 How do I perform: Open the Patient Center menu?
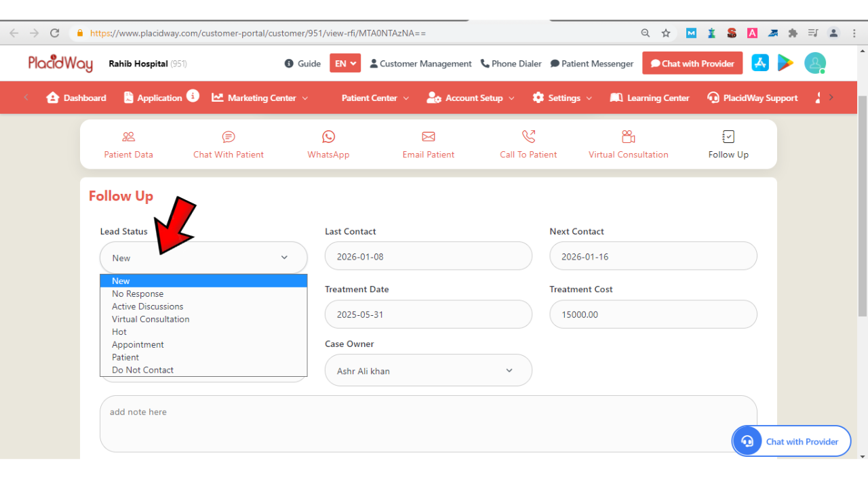(x=374, y=97)
